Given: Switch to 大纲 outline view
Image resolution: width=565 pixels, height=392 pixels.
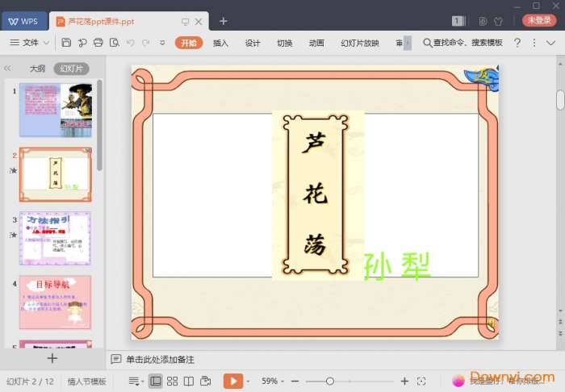Looking at the screenshot, I should tap(37, 69).
